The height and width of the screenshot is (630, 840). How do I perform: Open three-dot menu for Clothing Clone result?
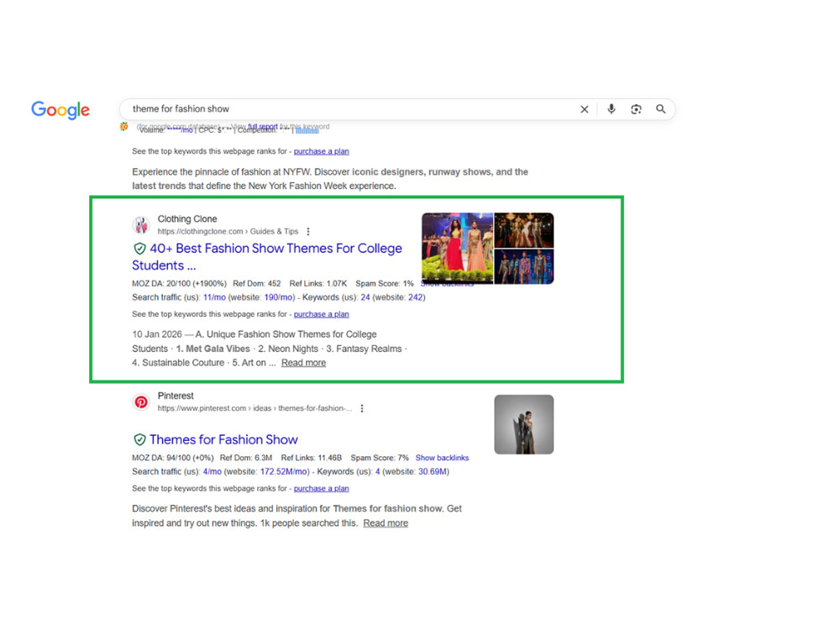point(308,232)
